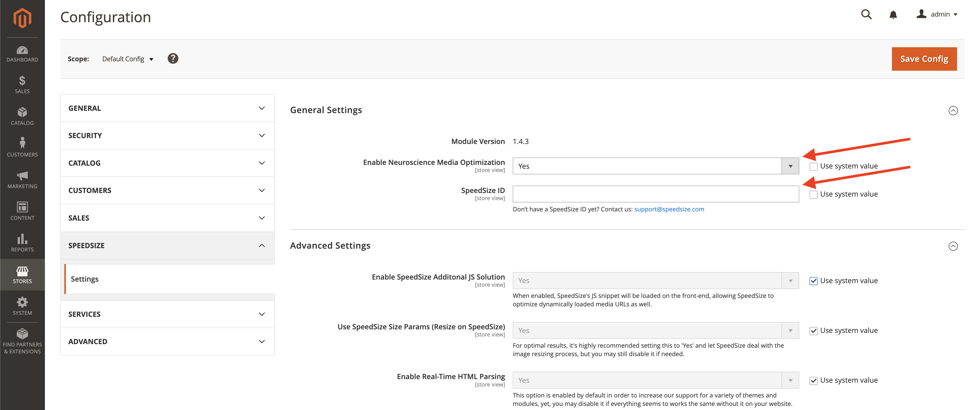Open Enable Neuroscience Media Optimization dropdown
This screenshot has height=410, width=980.
click(x=655, y=166)
